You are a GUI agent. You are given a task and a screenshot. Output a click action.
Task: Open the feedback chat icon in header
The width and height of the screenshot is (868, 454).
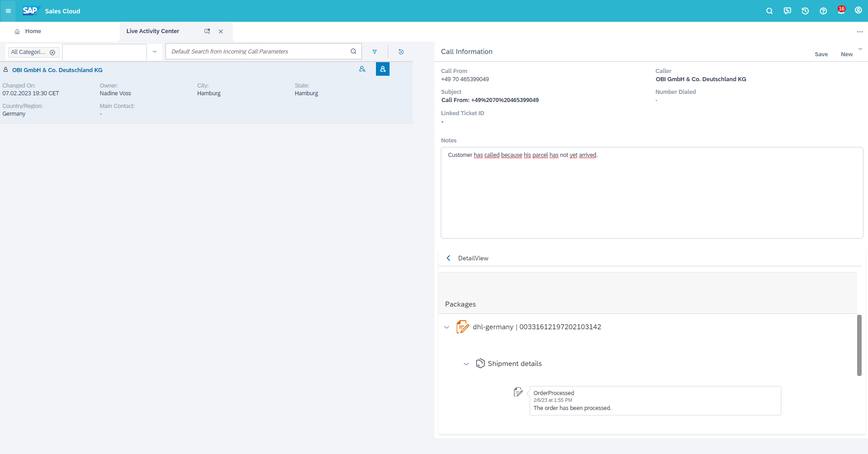click(787, 11)
